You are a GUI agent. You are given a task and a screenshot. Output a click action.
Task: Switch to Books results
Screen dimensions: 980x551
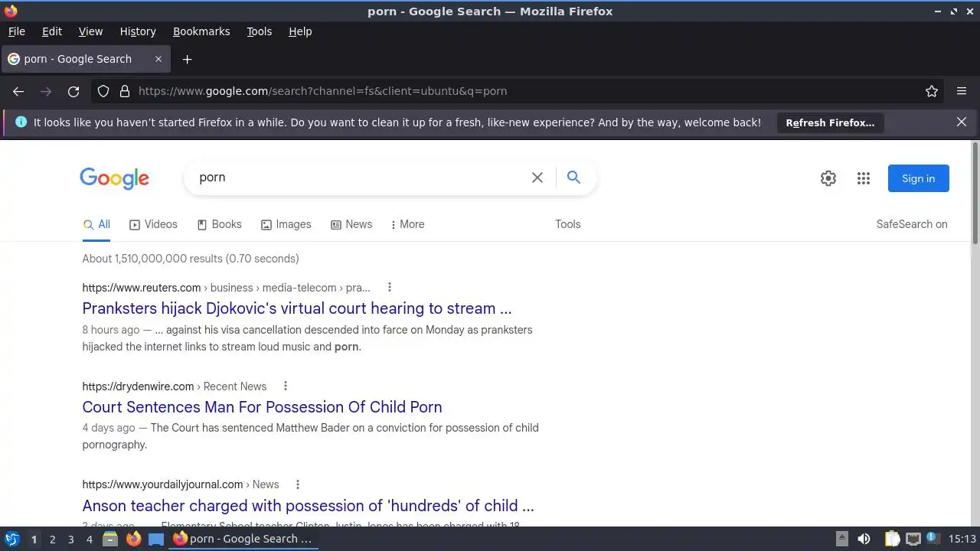[x=219, y=224]
